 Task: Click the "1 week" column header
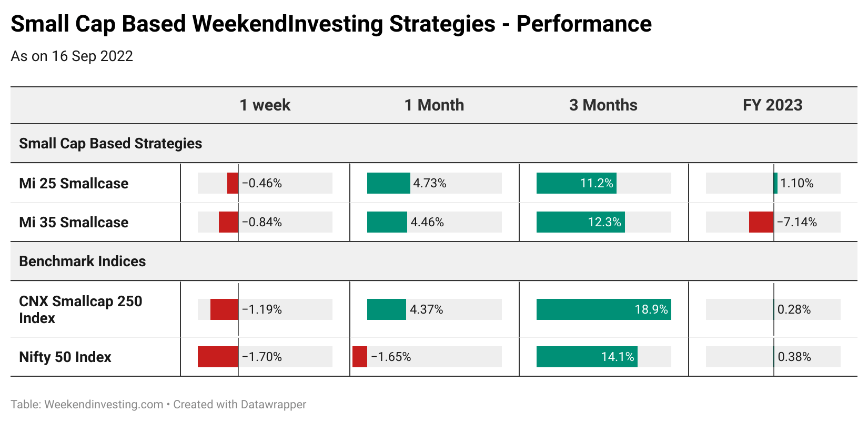[265, 105]
